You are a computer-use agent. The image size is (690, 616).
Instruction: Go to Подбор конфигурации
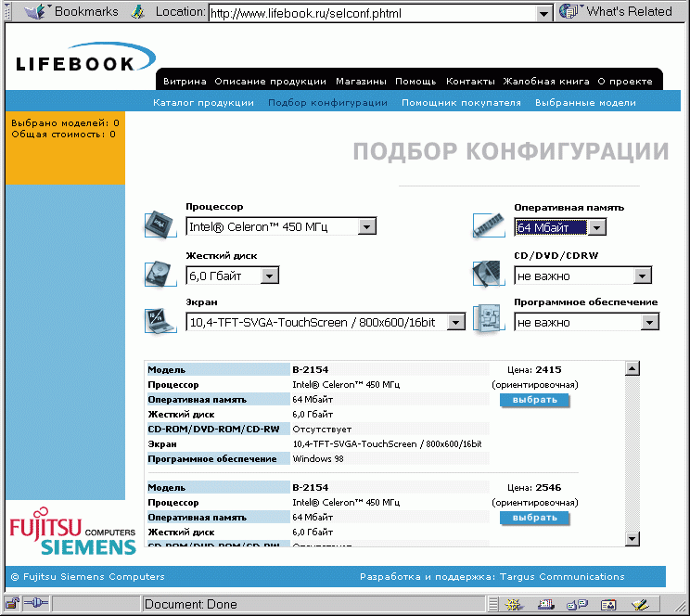(327, 103)
